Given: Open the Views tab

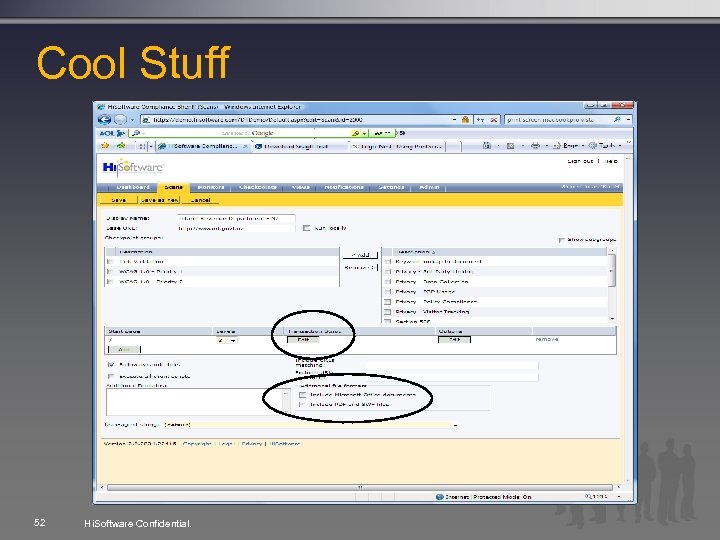Looking at the screenshot, I should (x=301, y=187).
